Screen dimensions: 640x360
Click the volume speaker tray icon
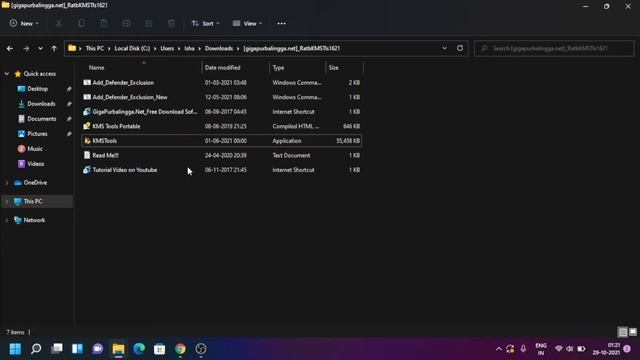(570, 349)
